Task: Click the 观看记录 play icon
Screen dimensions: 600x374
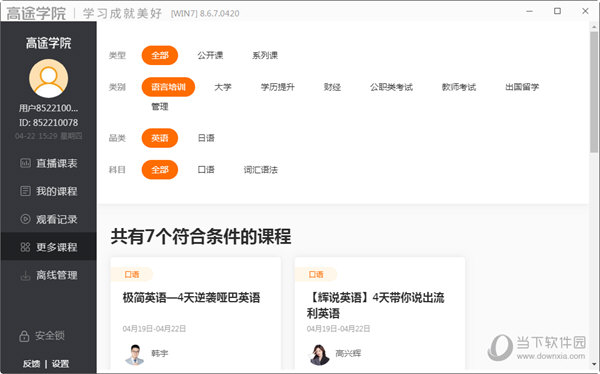Action: click(x=25, y=219)
